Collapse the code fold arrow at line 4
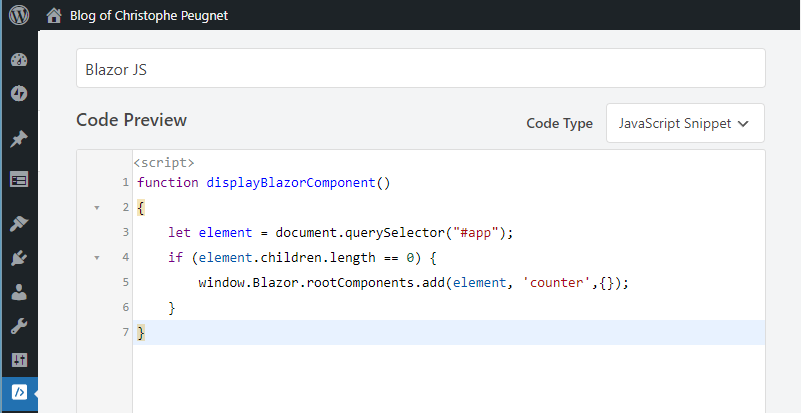 [97, 258]
